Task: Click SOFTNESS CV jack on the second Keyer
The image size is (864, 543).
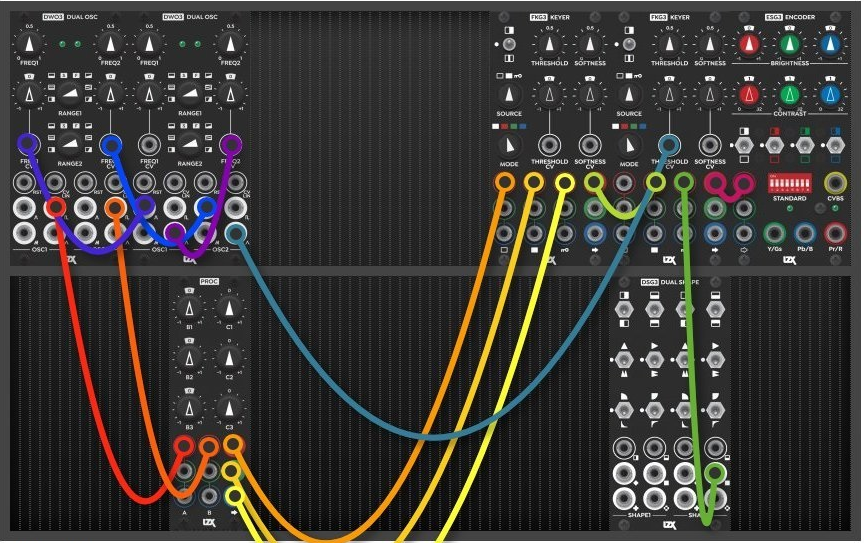Action: (x=710, y=146)
